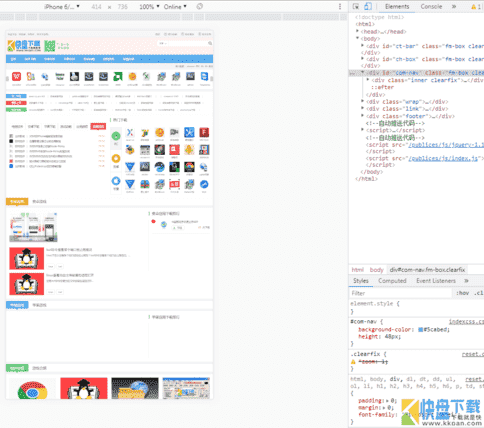Select the Event Listeners tab
Image resolution: width=484 pixels, height=428 pixels.
coord(436,281)
